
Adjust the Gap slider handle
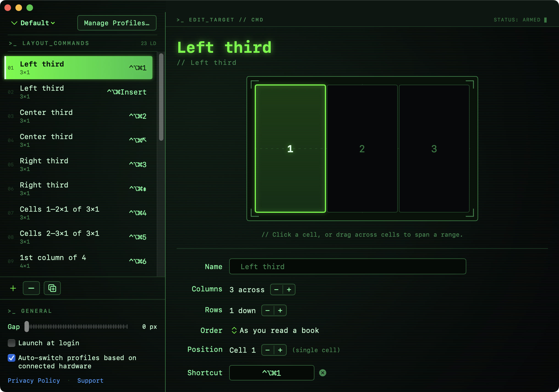27,327
